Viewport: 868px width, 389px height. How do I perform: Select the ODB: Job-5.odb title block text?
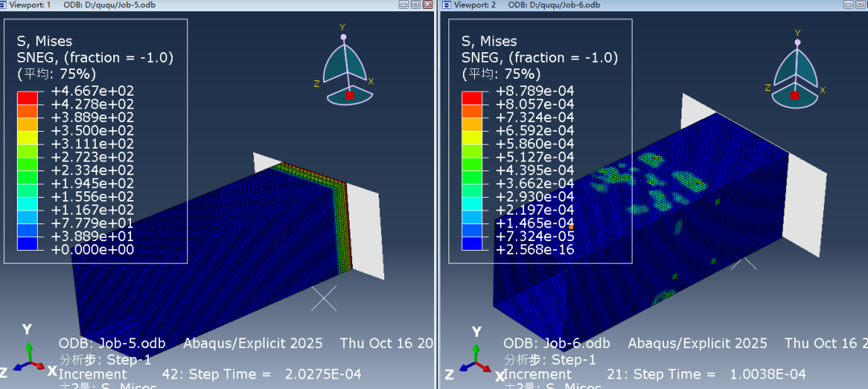coord(113,343)
